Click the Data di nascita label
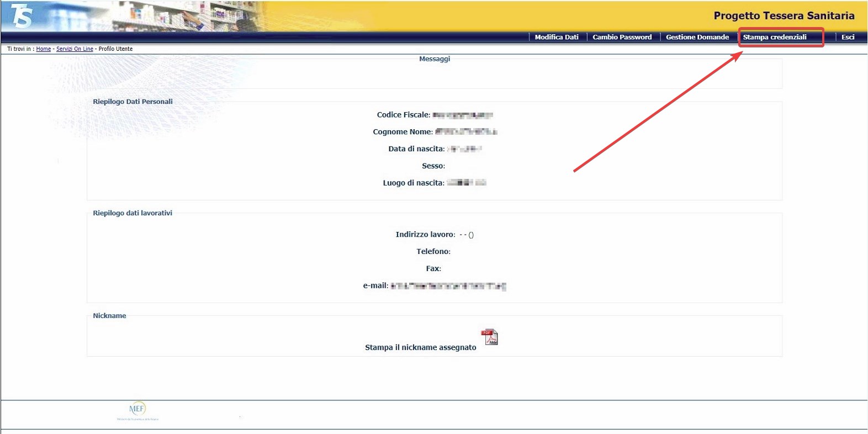The image size is (868, 434). tap(416, 149)
